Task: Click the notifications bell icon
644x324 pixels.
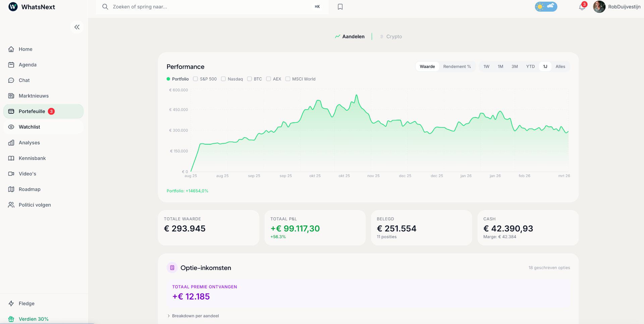Action: tap(582, 7)
